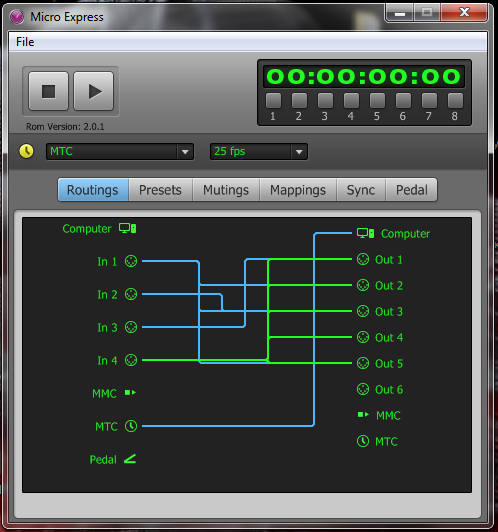Screen dimensions: 498x532
Task: Minimize the Micro Express window
Action: [400, 13]
